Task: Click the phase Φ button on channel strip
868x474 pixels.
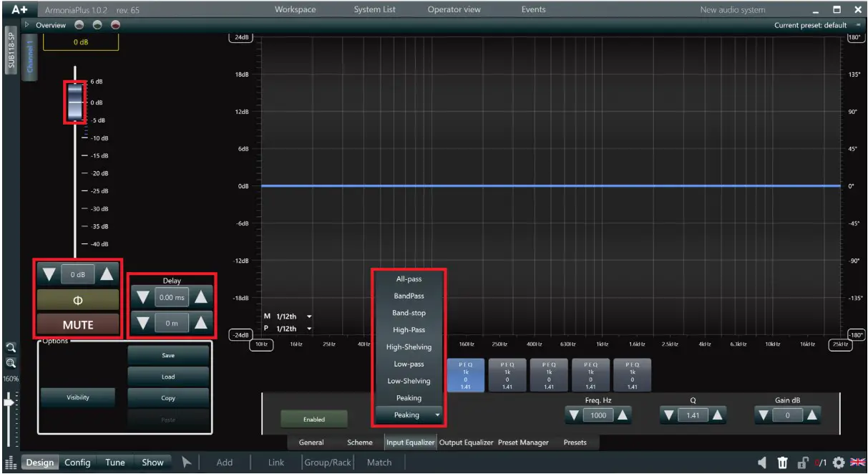Action: point(77,300)
